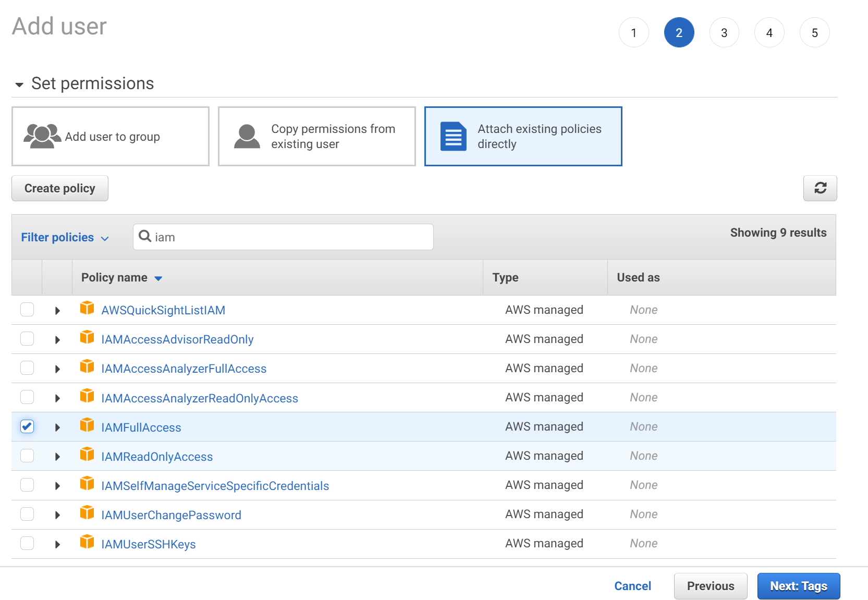The image size is (868, 600).
Task: Click the refresh policies icon button
Action: (820, 188)
